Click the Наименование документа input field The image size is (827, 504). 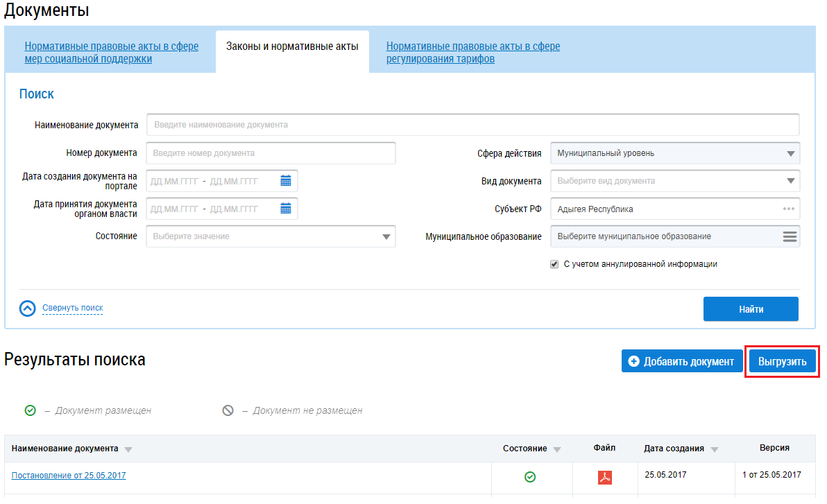[472, 125]
